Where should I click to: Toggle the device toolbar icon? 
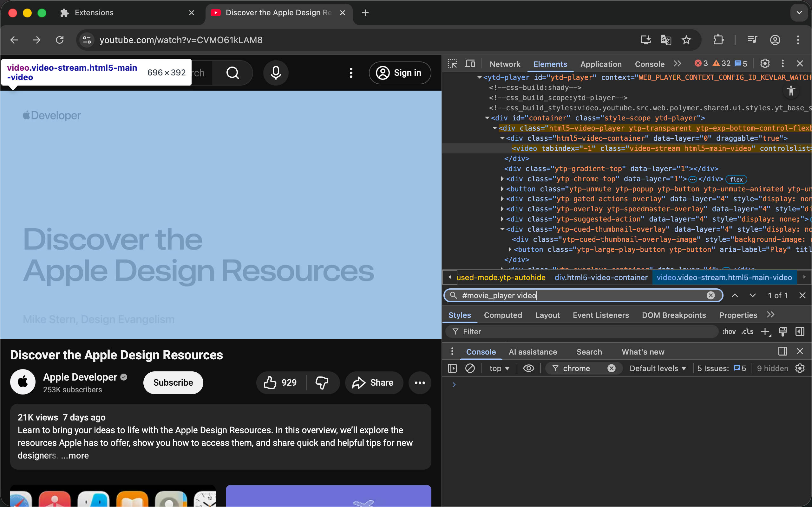pyautogui.click(x=470, y=64)
